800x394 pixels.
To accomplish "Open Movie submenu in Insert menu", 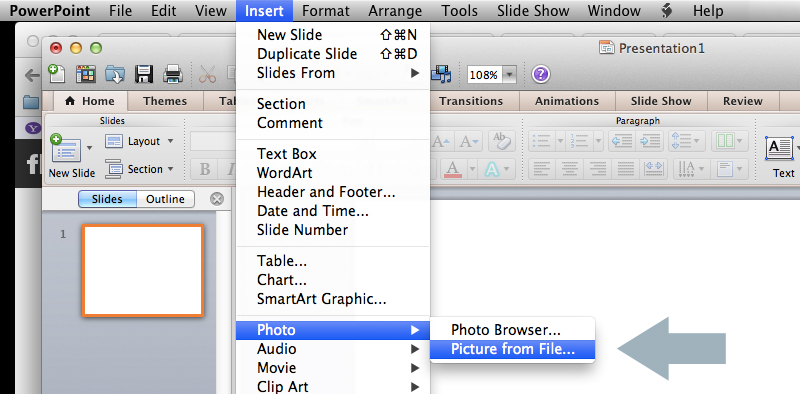I will coord(333,367).
